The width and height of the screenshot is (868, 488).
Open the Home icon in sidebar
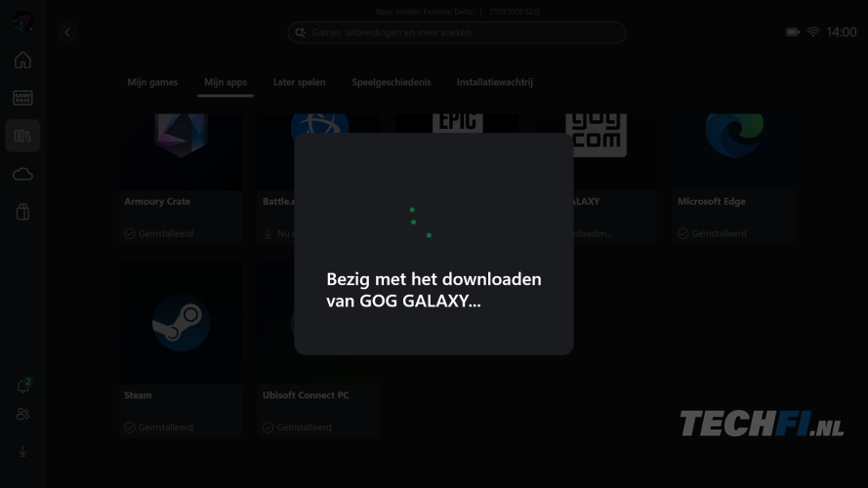(22, 60)
